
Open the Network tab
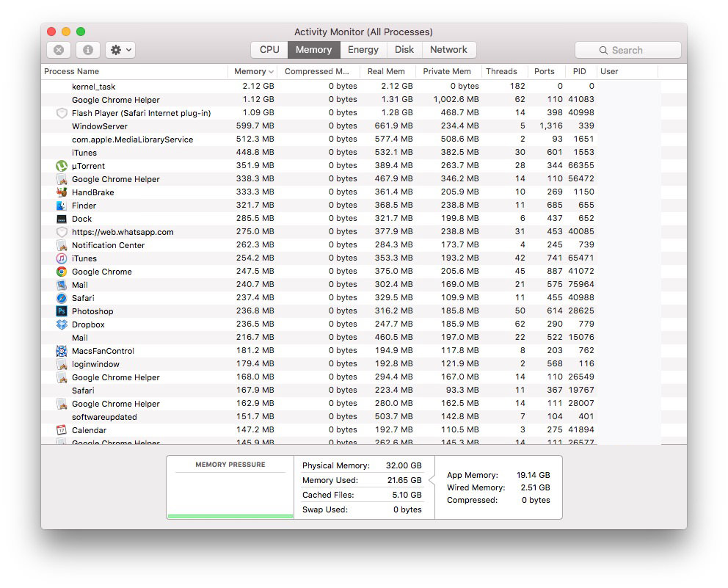[448, 50]
